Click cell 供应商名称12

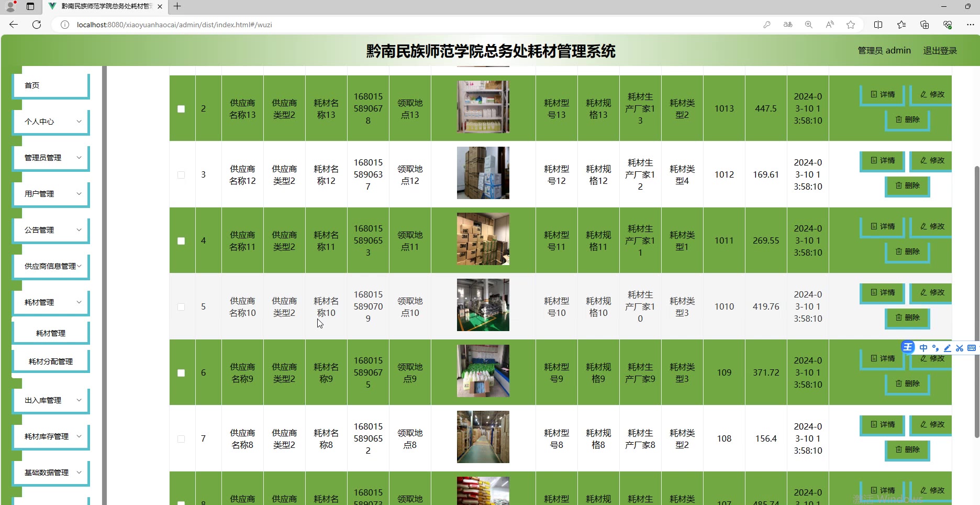[242, 175]
